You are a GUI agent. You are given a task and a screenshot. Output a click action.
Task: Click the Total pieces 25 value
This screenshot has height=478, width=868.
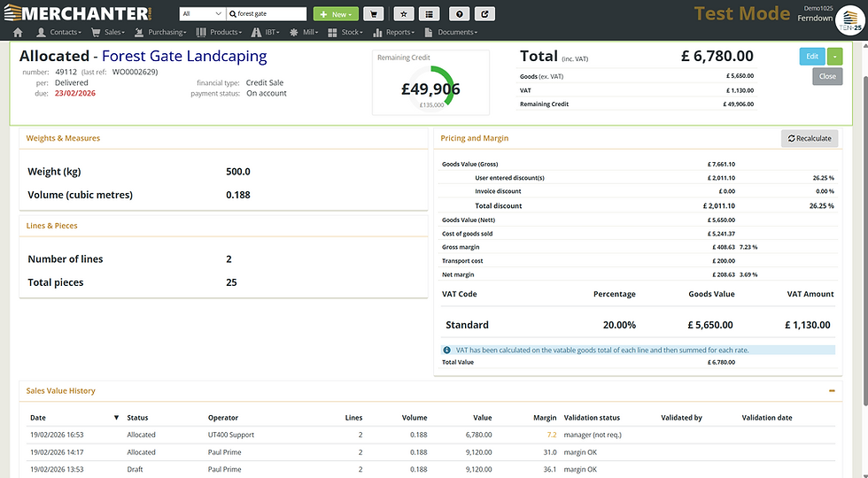click(231, 282)
